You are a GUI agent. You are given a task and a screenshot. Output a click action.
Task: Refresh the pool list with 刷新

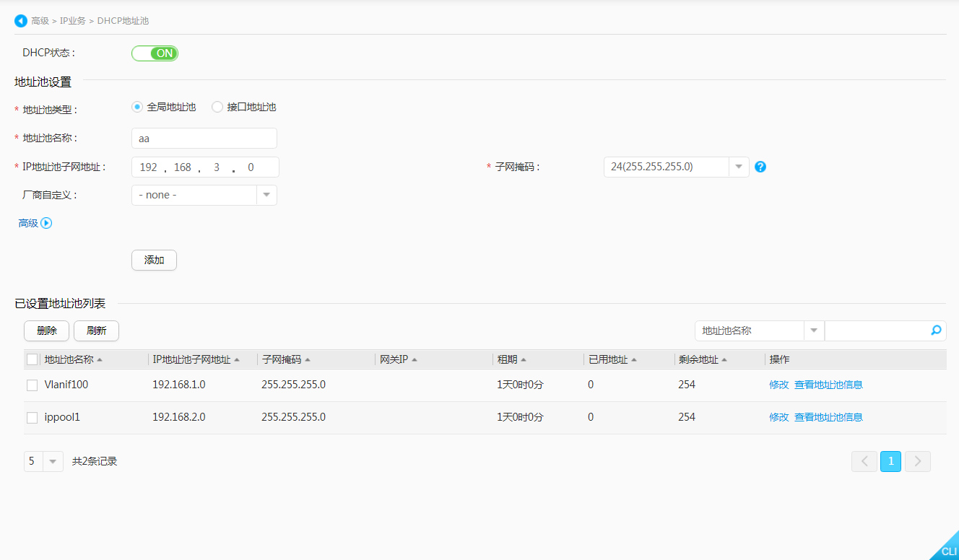96,330
